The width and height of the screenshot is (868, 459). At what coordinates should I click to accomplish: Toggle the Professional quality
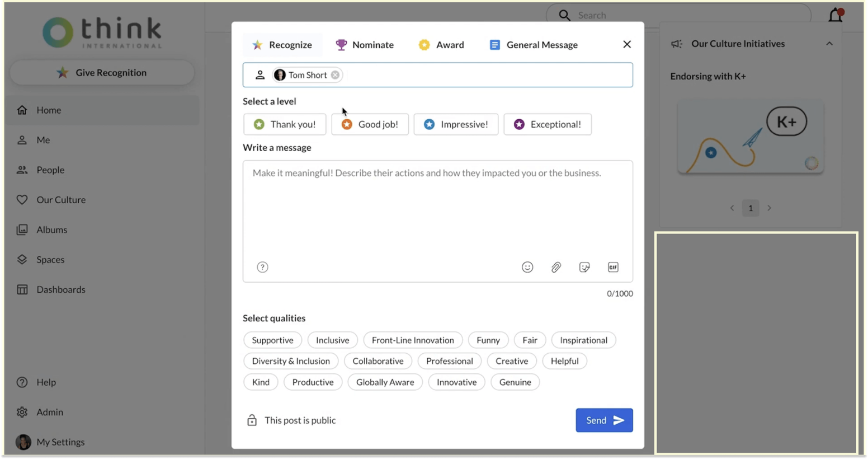coord(450,361)
